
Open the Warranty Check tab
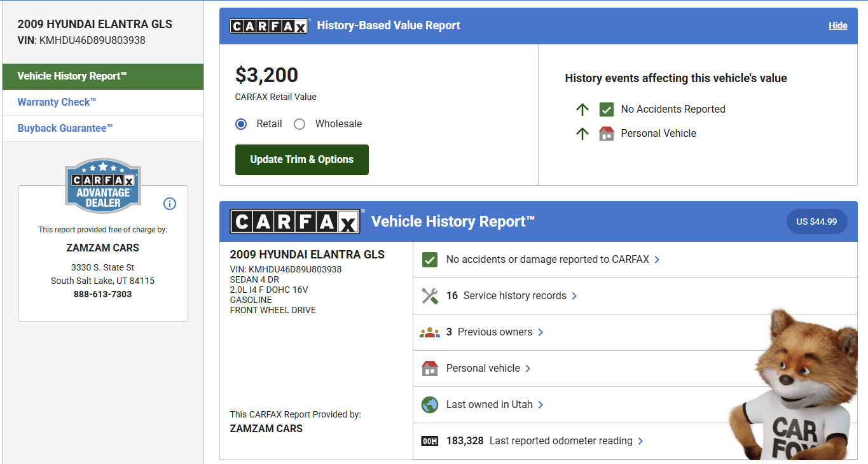[x=57, y=102]
